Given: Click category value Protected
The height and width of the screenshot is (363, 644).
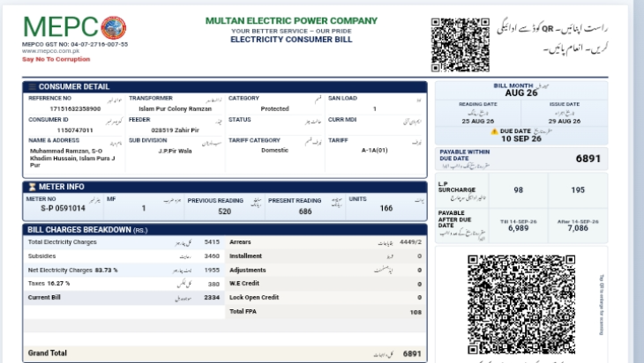Looking at the screenshot, I should (x=274, y=109).
